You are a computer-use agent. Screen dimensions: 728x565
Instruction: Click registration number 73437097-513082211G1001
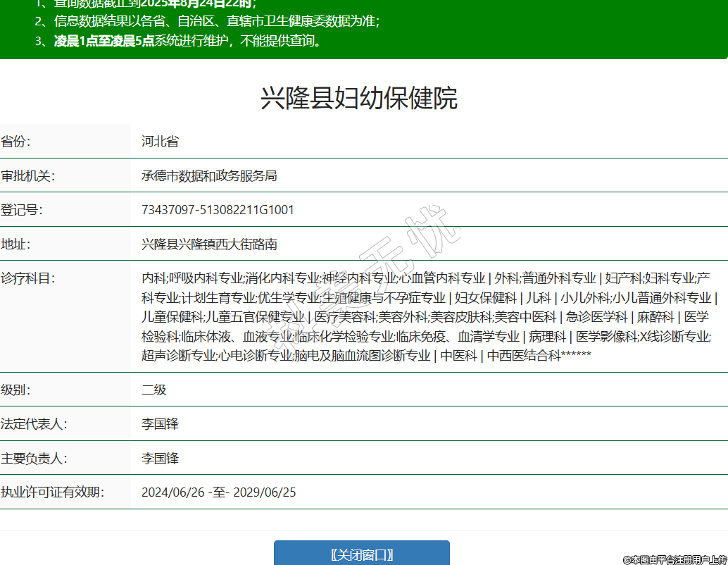point(218,210)
